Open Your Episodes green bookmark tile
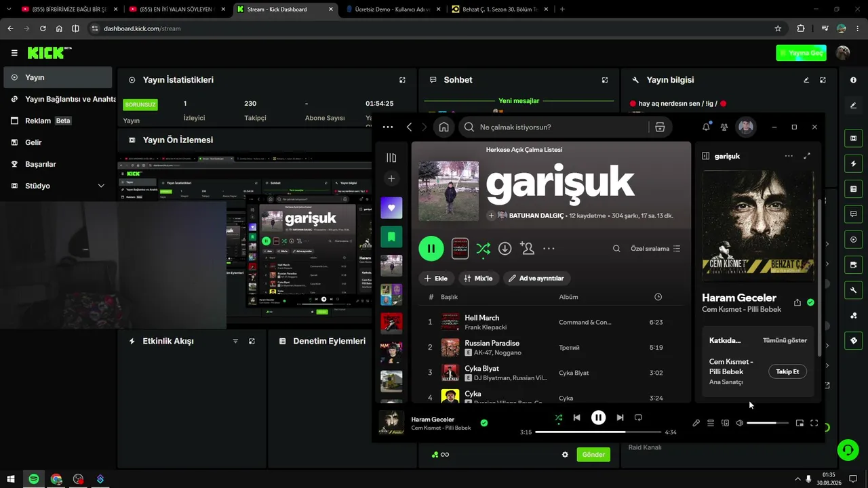The height and width of the screenshot is (488, 868). [x=391, y=237]
